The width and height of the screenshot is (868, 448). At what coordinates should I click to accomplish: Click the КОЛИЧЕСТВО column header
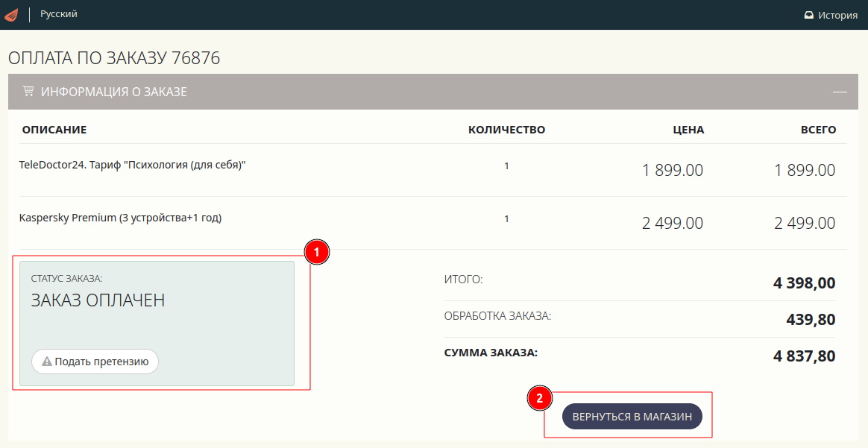pos(506,130)
